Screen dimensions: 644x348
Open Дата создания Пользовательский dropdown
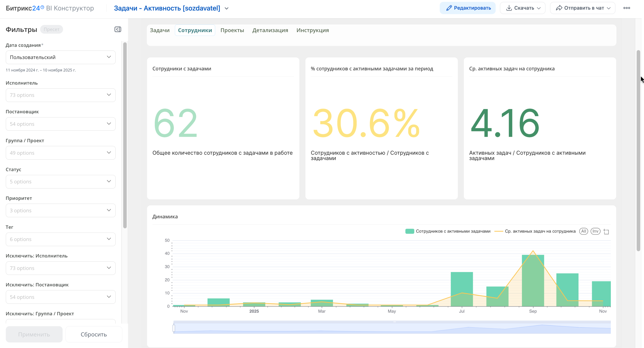click(60, 57)
